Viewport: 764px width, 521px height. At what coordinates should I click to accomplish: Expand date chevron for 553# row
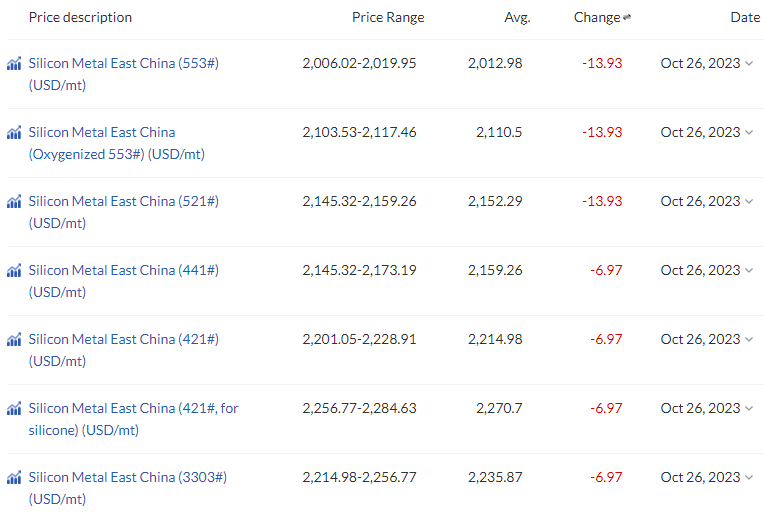(749, 63)
